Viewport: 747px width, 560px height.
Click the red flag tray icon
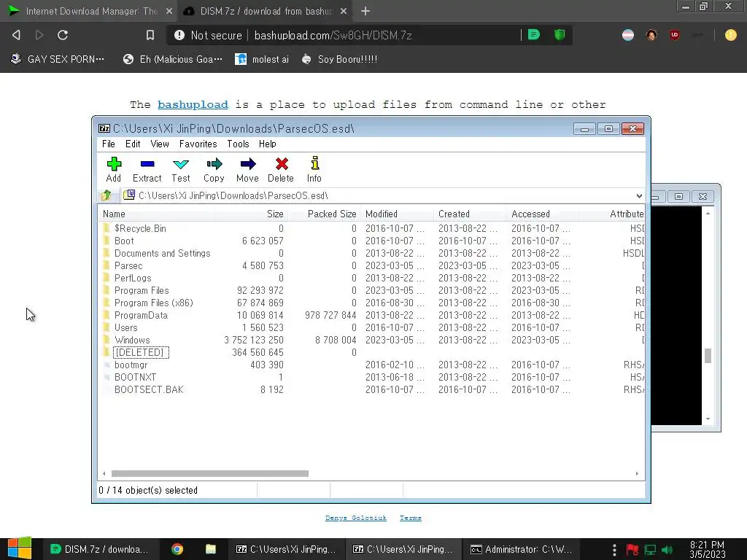[632, 550]
